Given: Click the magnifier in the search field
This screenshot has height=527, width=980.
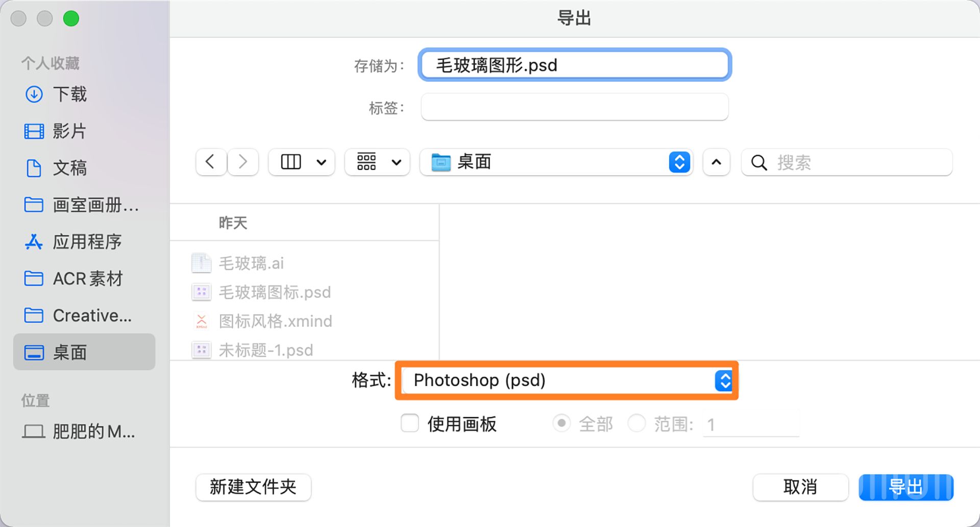Looking at the screenshot, I should point(758,162).
